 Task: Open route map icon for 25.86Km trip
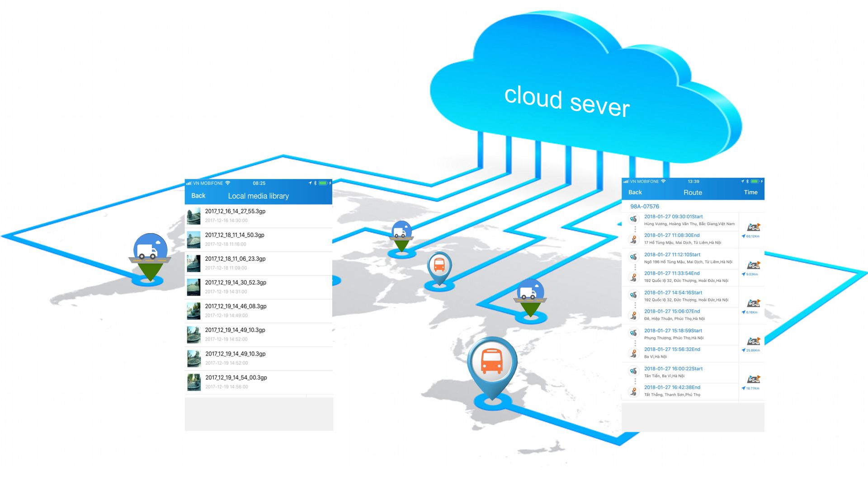753,341
